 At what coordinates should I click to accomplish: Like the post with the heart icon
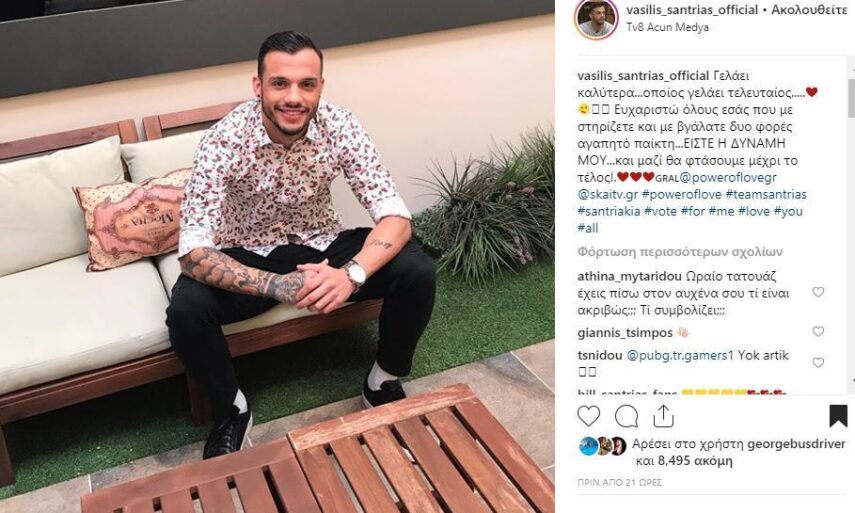click(588, 417)
